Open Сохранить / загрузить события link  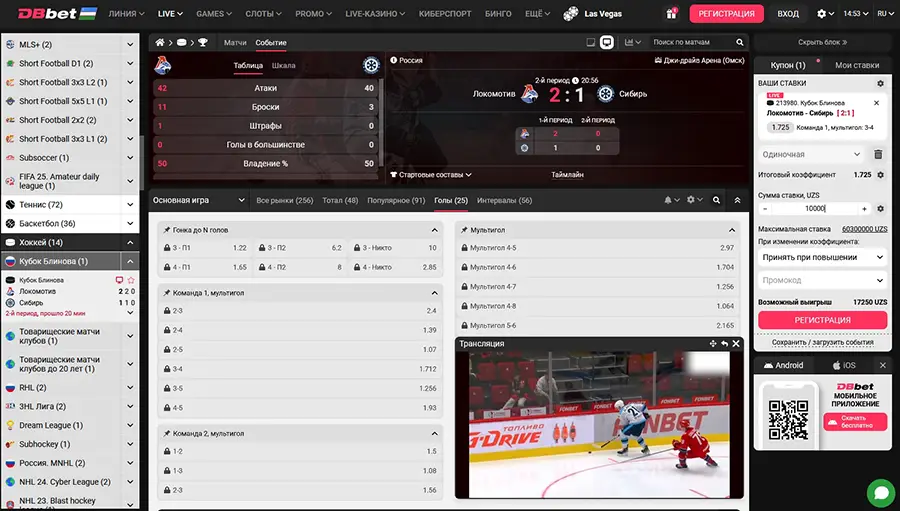click(823, 342)
